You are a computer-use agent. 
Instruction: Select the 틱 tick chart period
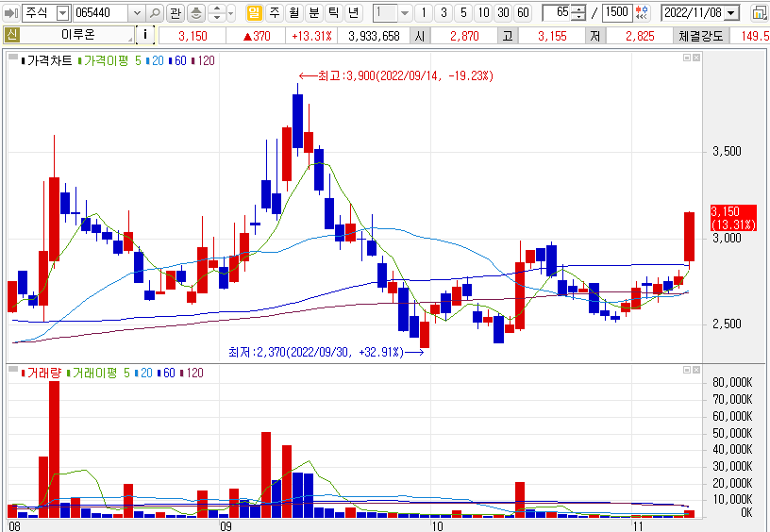(x=333, y=13)
